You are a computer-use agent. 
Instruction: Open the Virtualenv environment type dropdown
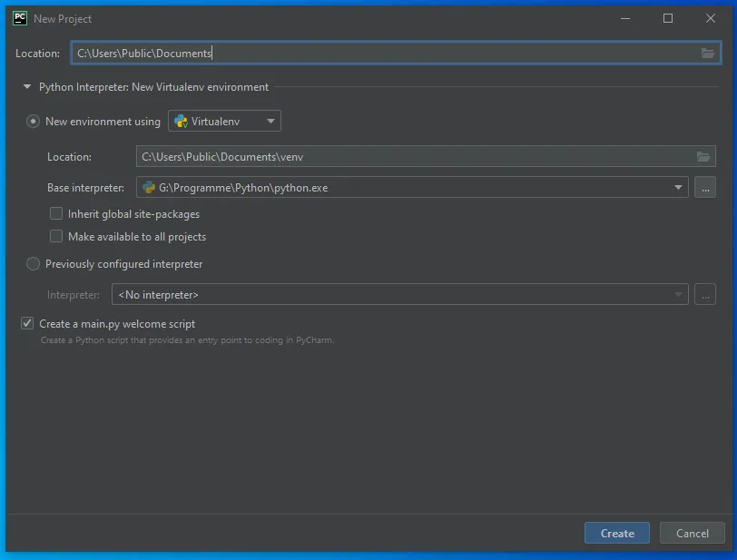click(x=269, y=120)
